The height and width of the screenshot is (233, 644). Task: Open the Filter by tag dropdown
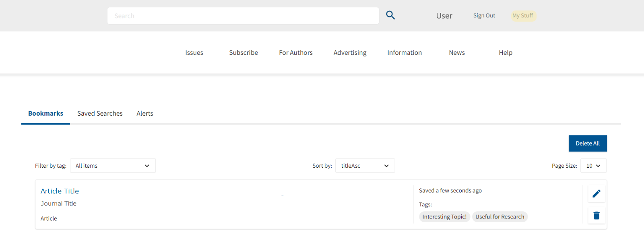pos(113,166)
